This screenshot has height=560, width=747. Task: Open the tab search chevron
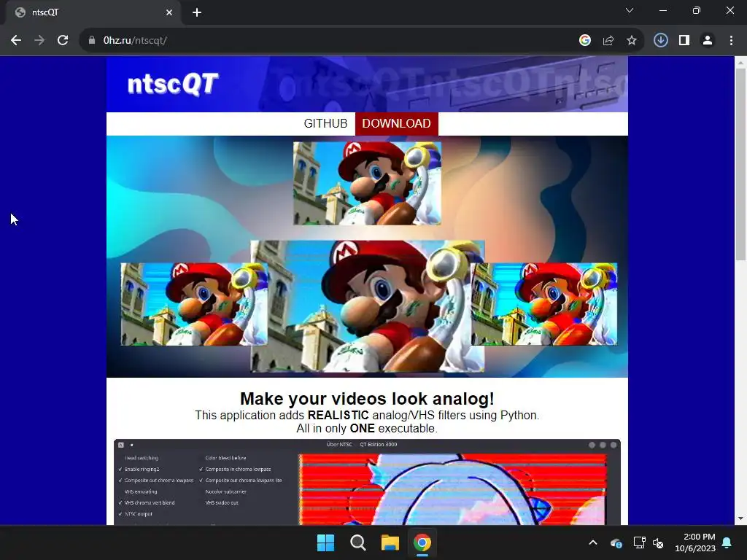pyautogui.click(x=630, y=10)
